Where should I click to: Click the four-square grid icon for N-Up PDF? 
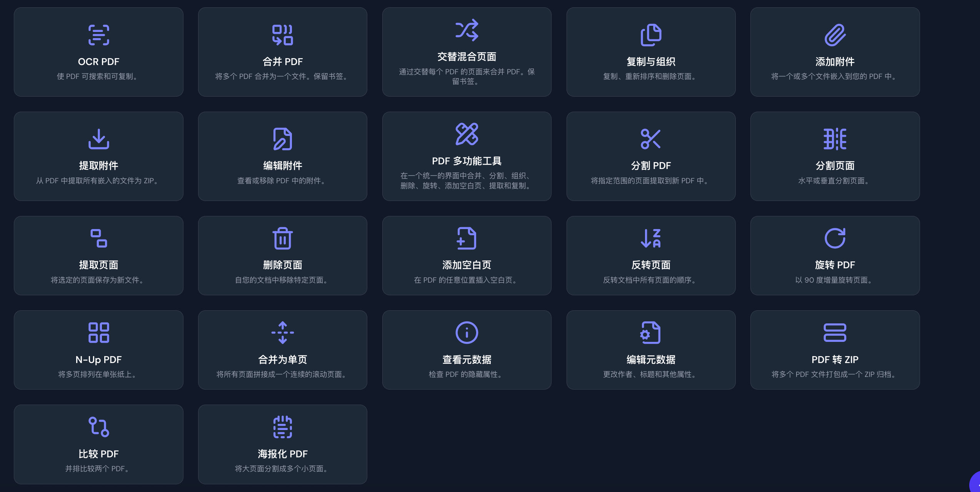(98, 333)
